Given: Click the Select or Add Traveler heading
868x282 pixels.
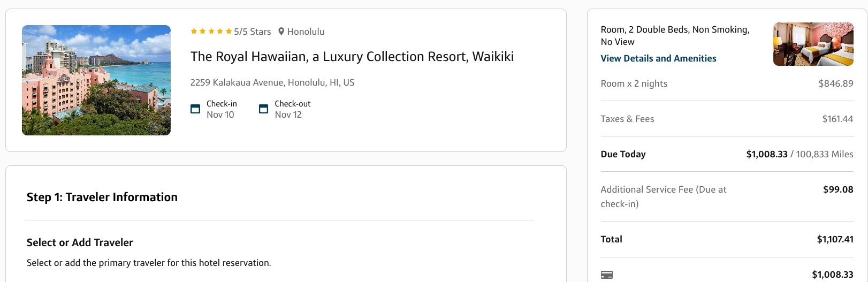Looking at the screenshot, I should pos(80,242).
